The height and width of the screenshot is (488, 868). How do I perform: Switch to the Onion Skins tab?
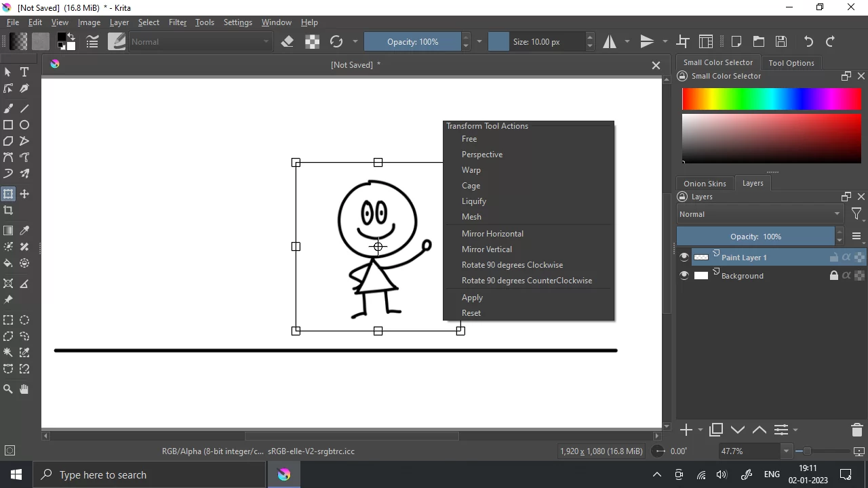pos(705,184)
